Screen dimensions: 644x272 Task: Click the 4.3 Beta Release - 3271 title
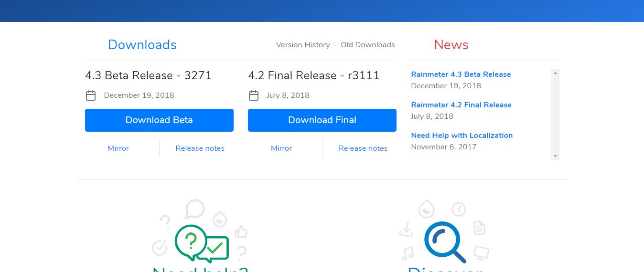click(x=148, y=75)
